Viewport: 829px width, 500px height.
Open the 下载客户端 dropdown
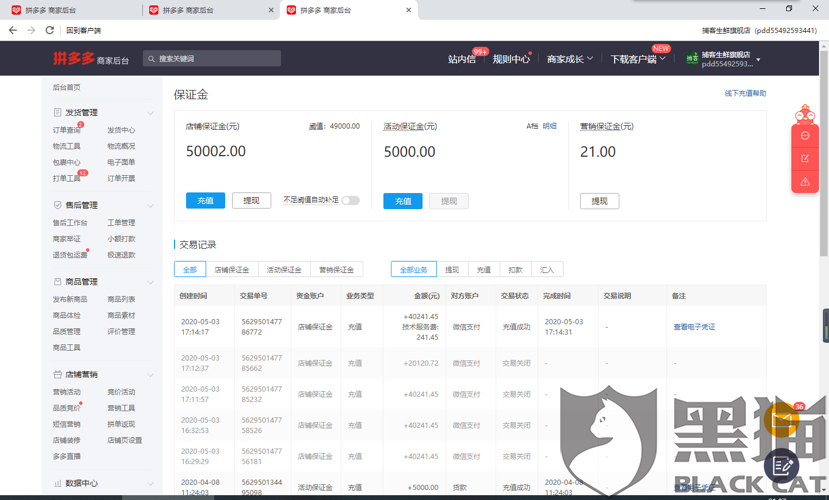click(638, 59)
